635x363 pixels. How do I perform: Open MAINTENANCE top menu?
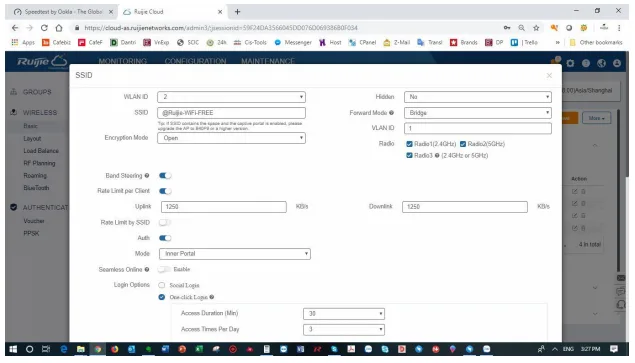pyautogui.click(x=268, y=61)
